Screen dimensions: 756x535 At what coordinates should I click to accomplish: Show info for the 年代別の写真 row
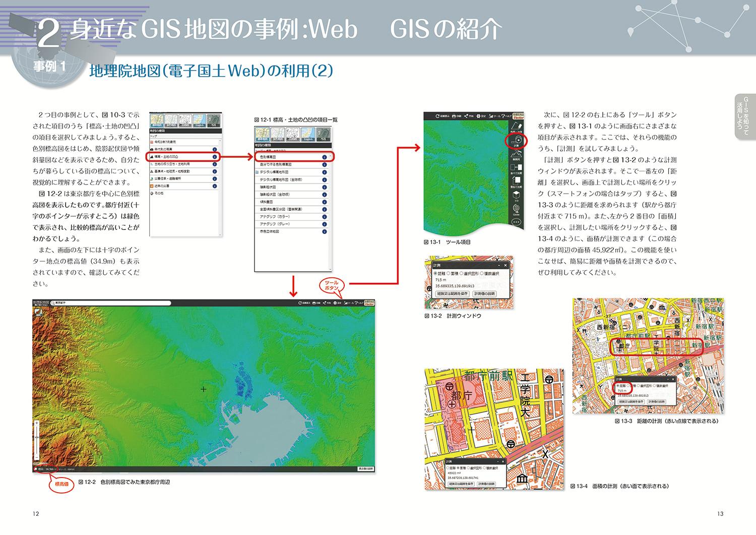pos(215,149)
